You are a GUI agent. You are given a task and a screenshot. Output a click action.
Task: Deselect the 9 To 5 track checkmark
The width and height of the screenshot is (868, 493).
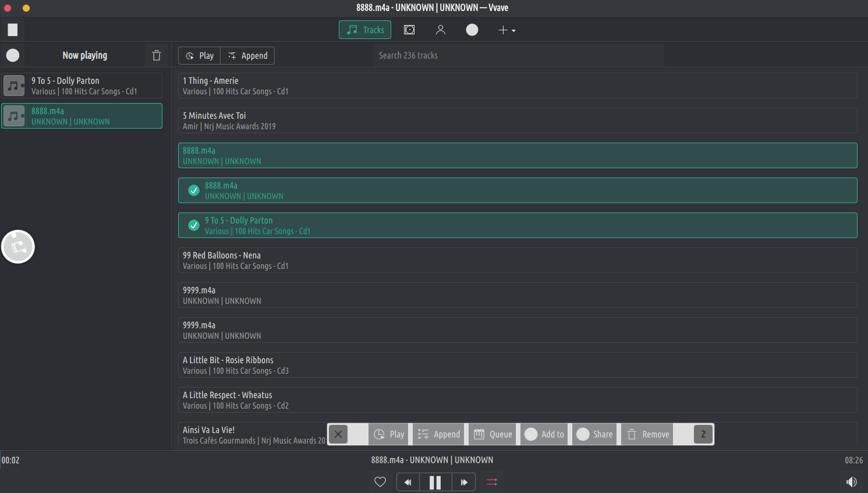click(x=194, y=225)
